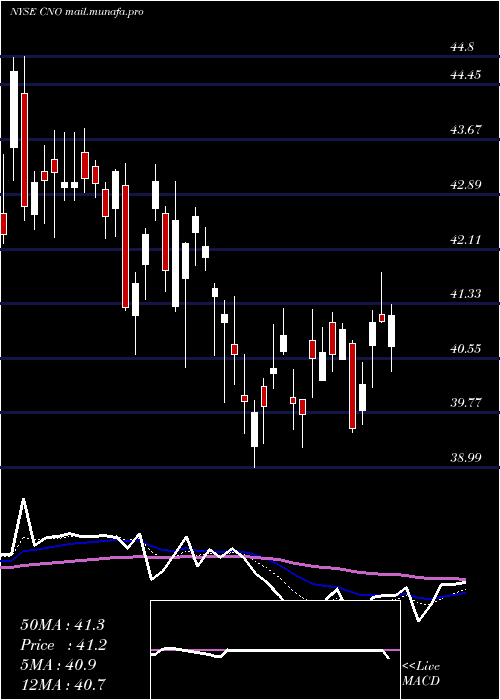Click the 38.99 price axis label
This screenshot has width=500, height=700.
[x=466, y=458]
